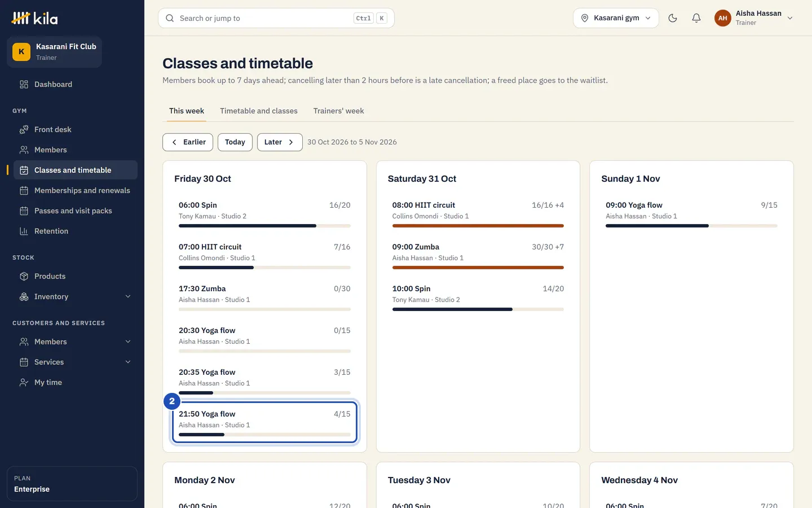Open Saturday 09:00 Zumba class
812x508 pixels.
[478, 256]
